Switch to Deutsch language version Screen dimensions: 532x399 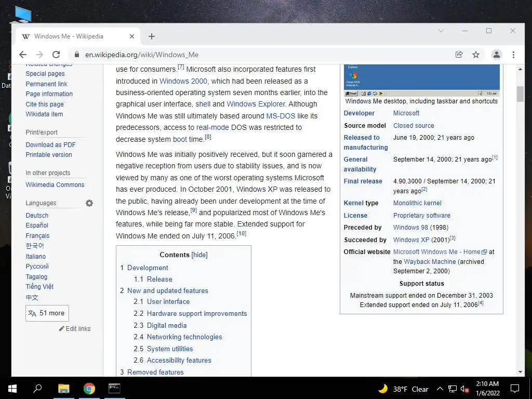coord(37,216)
